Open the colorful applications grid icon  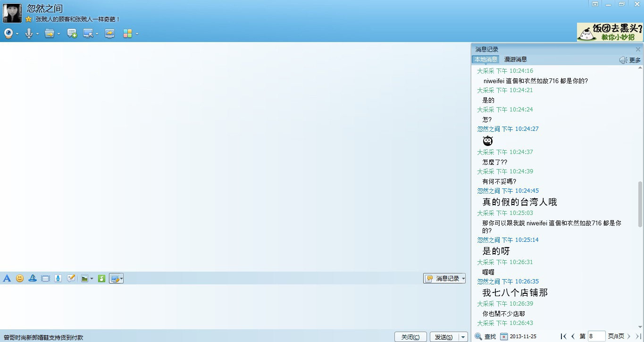click(127, 34)
